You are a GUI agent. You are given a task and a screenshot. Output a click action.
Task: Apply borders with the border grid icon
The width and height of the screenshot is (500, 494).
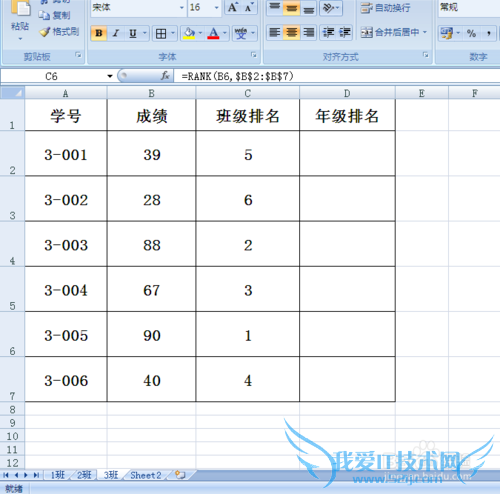click(x=161, y=33)
